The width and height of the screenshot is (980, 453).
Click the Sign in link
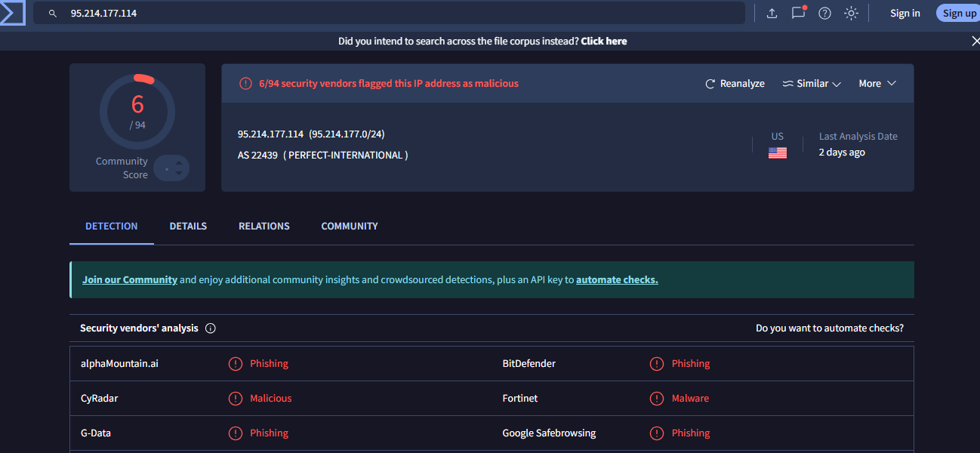pos(905,13)
